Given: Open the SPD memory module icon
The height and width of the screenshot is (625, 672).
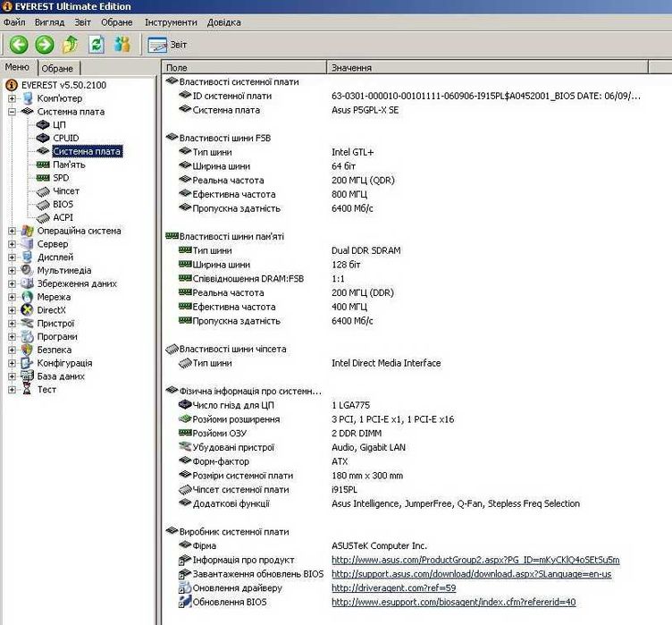Looking at the screenshot, I should tap(43, 178).
